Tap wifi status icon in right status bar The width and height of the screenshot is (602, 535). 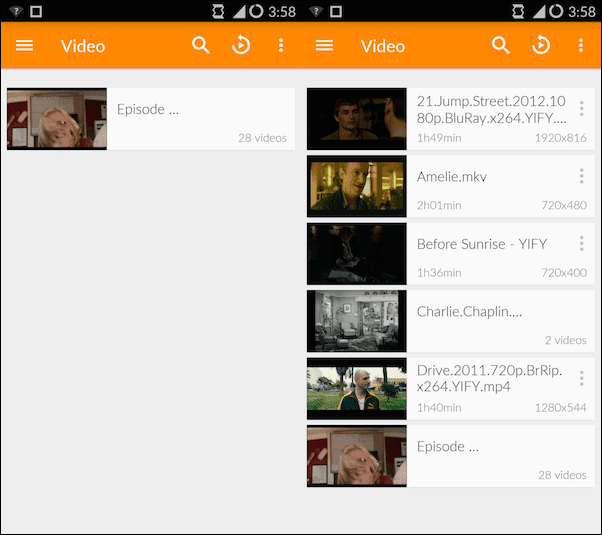(316, 12)
